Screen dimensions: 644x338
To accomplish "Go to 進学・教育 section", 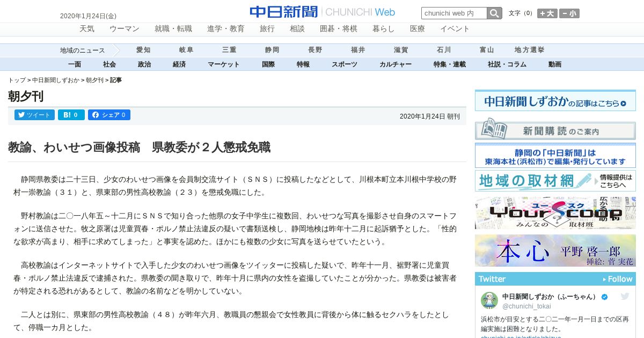I will click(226, 29).
